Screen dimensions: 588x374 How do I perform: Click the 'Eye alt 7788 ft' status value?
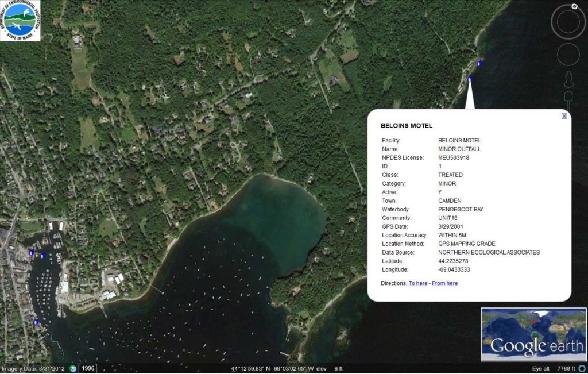(x=553, y=369)
